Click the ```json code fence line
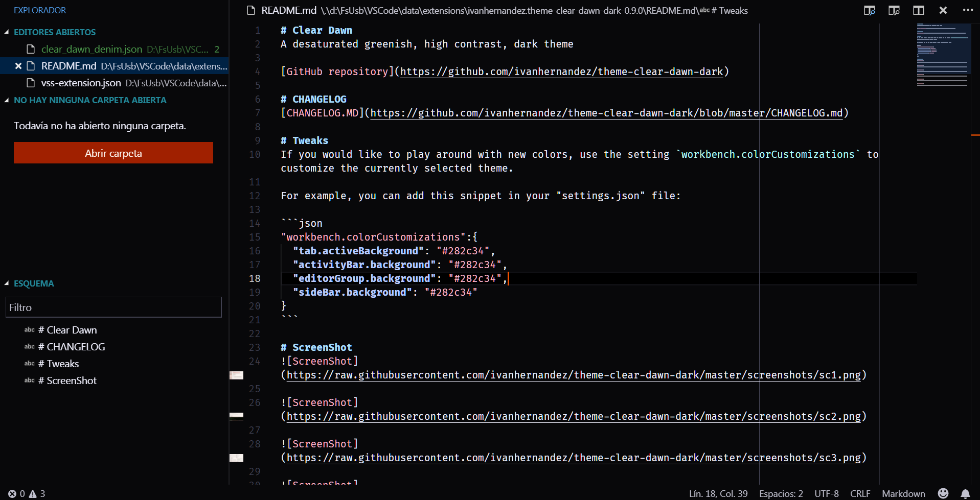Image resolution: width=980 pixels, height=500 pixels. (x=302, y=223)
